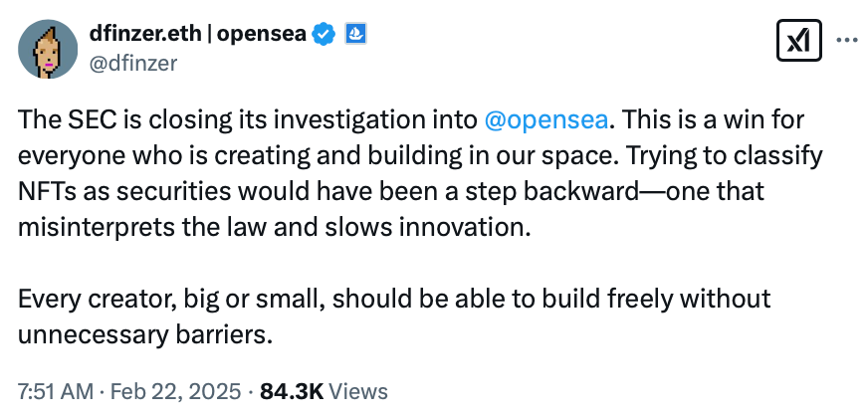Click the 7:51 AM post time
Screen dimensions: 868x419
(x=54, y=391)
